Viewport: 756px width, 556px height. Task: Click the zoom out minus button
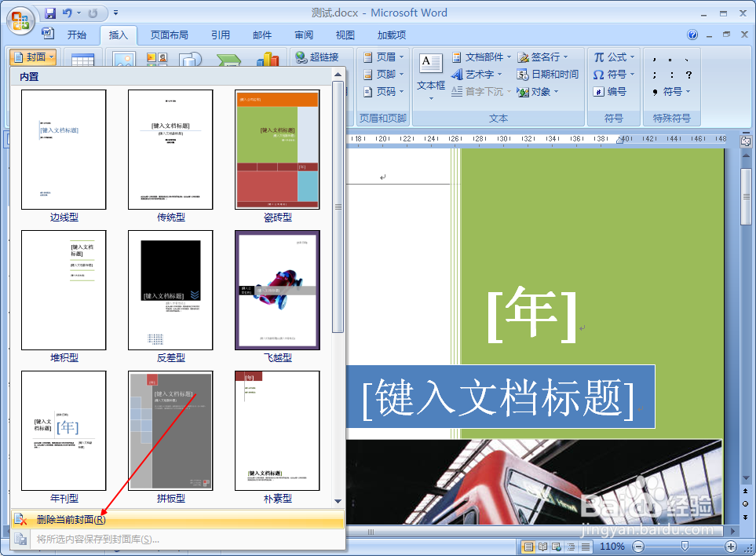pos(638,547)
